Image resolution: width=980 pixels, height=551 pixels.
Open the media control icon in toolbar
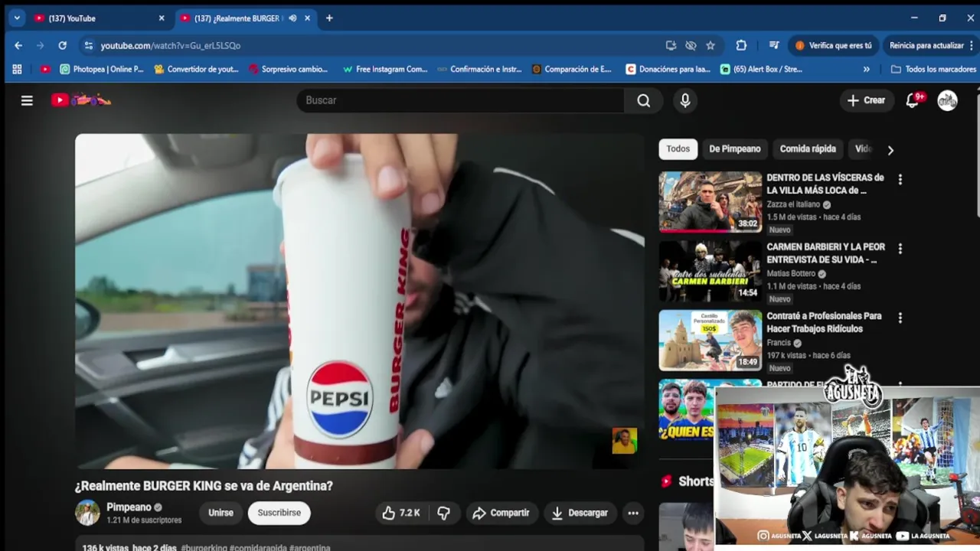click(x=774, y=45)
